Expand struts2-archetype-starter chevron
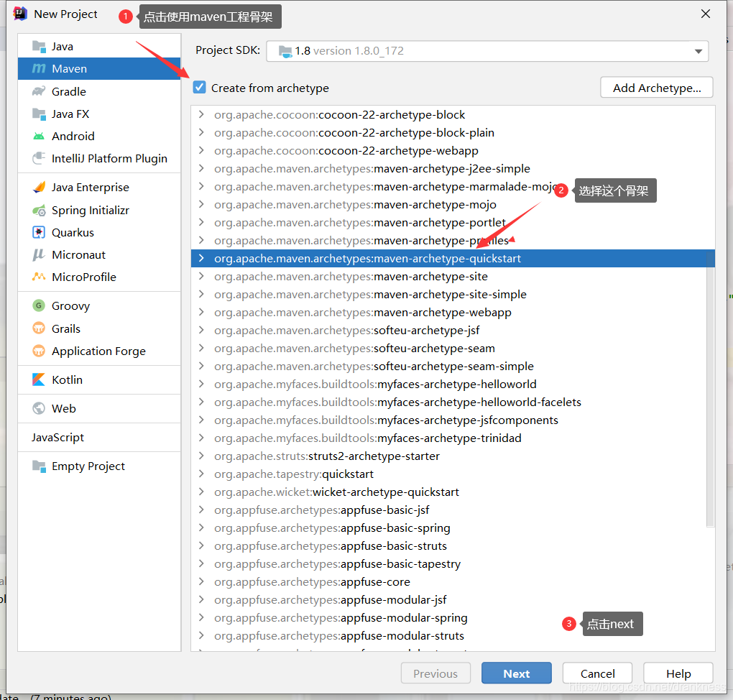This screenshot has width=733, height=700. [x=201, y=456]
